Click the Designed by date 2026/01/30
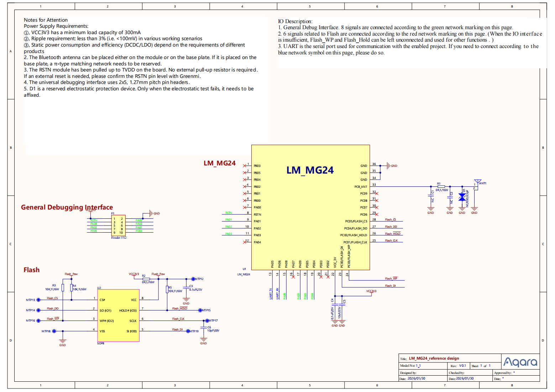The image size is (555, 392). pos(416,378)
